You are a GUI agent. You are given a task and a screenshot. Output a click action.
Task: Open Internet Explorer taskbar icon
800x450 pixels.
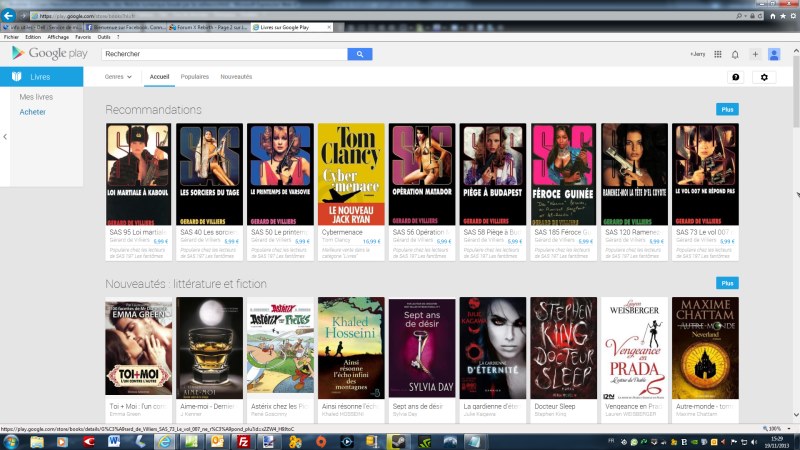point(165,442)
